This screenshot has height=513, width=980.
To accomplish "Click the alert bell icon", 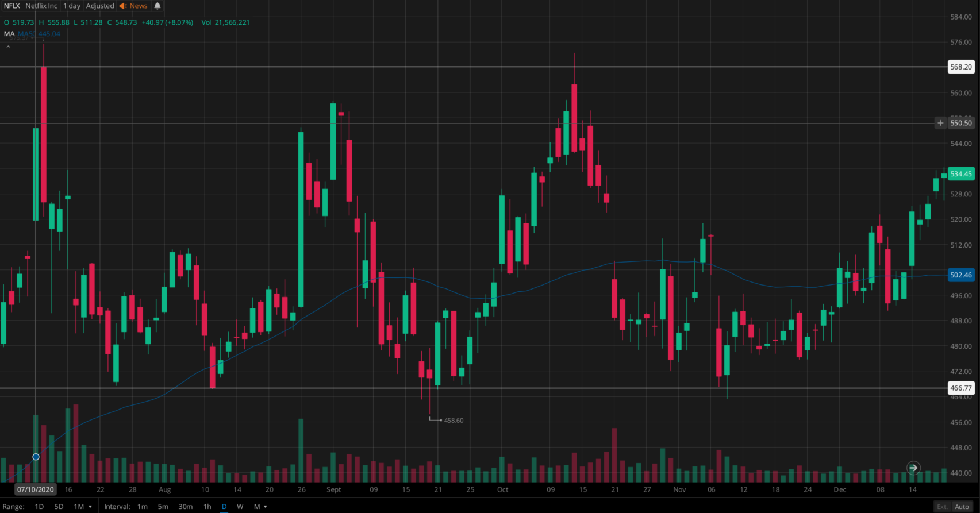I will (x=157, y=6).
